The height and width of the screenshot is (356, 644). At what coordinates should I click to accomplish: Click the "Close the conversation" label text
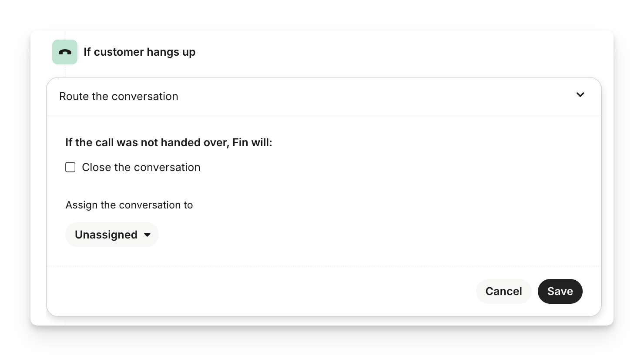coord(141,168)
